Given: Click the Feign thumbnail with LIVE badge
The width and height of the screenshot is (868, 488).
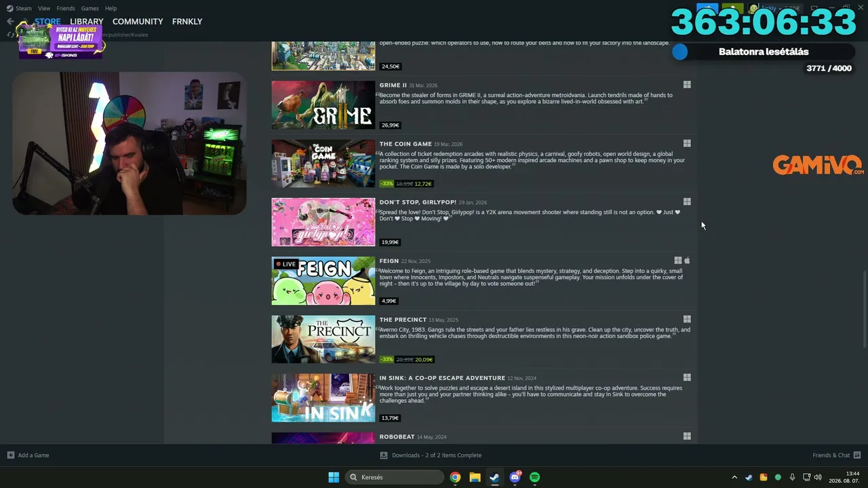Looking at the screenshot, I should pos(323,281).
